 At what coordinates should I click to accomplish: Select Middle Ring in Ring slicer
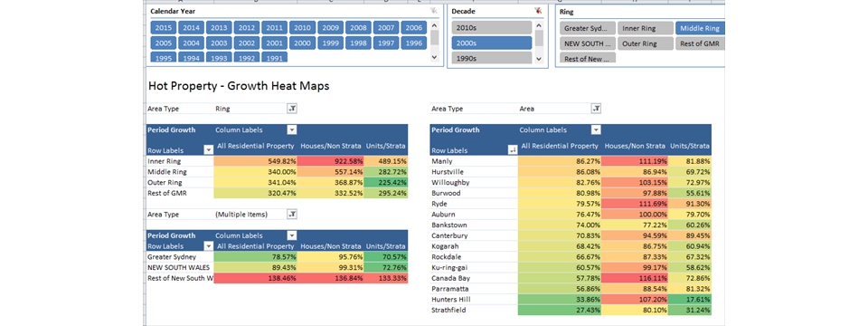pyautogui.click(x=700, y=28)
